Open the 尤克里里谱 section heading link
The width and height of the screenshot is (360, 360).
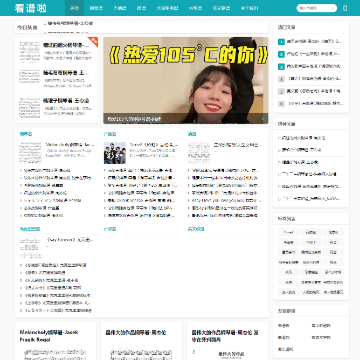pos(30,229)
